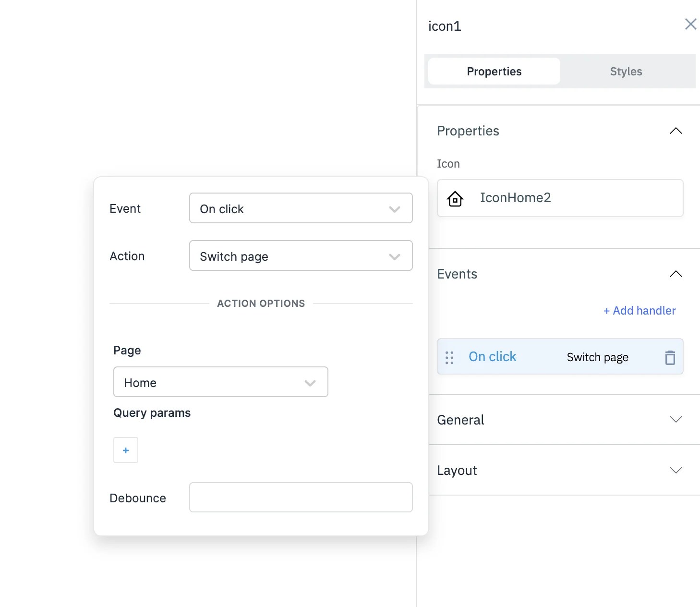Click the home icon in the Icon field

click(x=455, y=198)
